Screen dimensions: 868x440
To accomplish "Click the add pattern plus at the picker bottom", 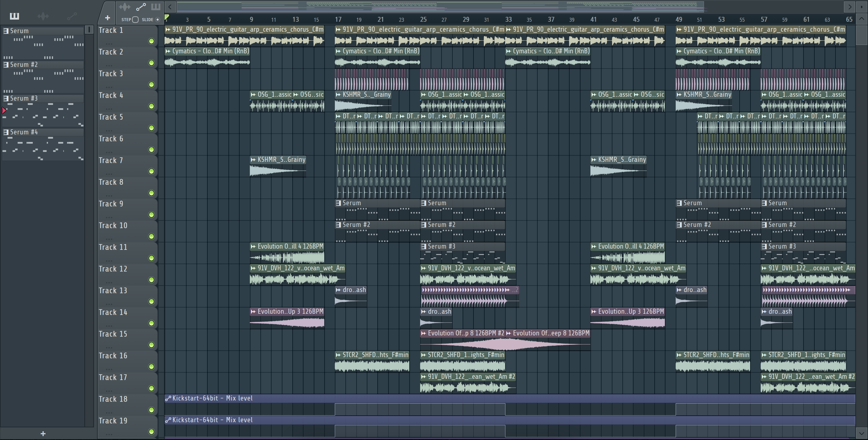I will [x=43, y=434].
